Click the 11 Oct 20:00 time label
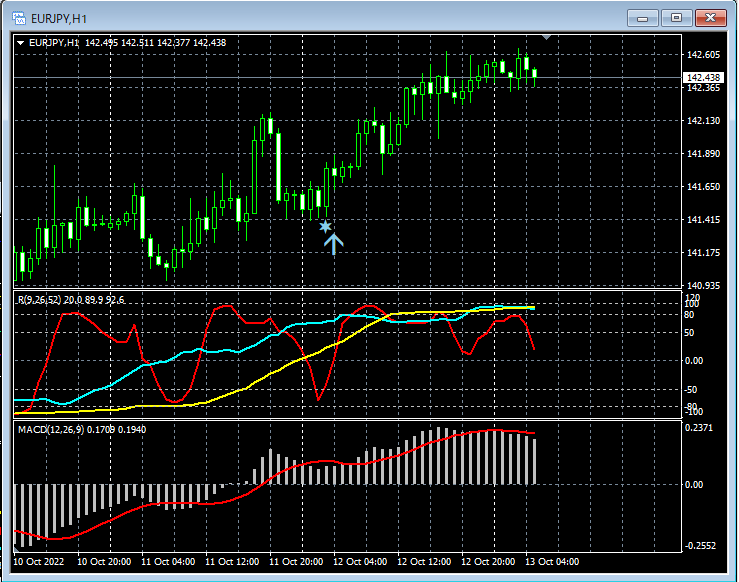Viewport: 739px width, 582px height. click(296, 562)
